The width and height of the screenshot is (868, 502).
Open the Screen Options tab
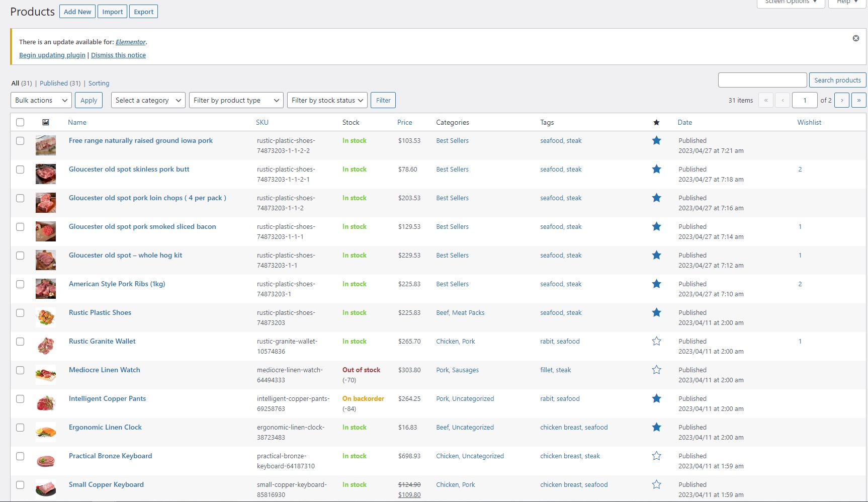pyautogui.click(x=790, y=3)
